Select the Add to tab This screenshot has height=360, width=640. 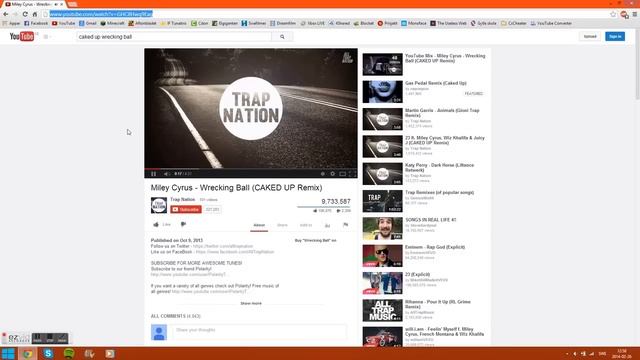(306, 225)
